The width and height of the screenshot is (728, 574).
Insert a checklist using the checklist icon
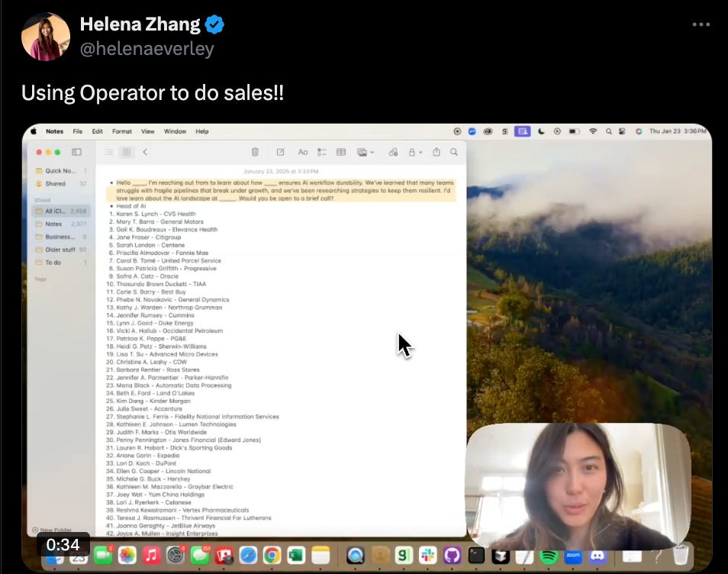(x=322, y=152)
